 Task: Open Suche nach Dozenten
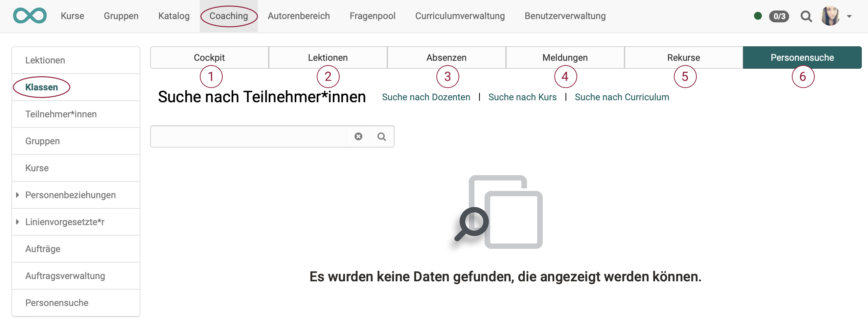[426, 97]
